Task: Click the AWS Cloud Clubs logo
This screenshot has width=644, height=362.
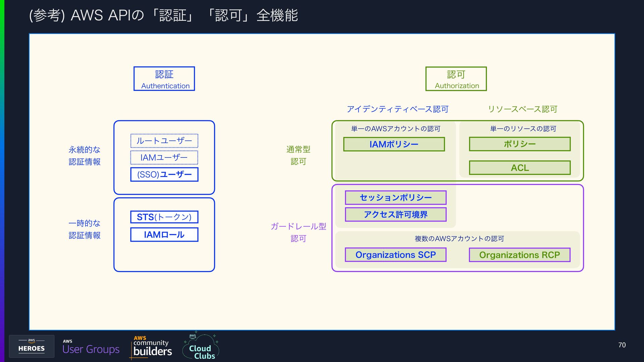Action: tap(201, 346)
